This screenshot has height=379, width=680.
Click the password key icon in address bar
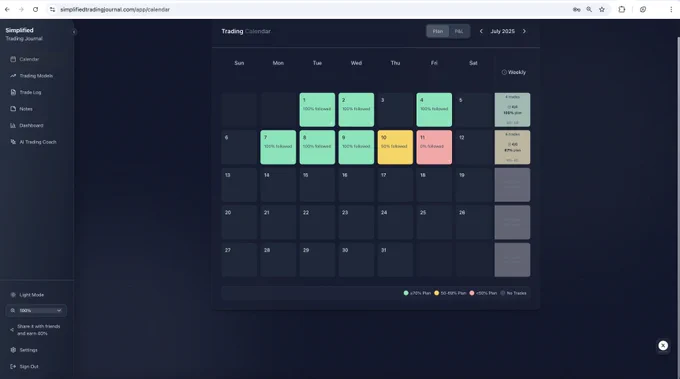[x=576, y=9]
